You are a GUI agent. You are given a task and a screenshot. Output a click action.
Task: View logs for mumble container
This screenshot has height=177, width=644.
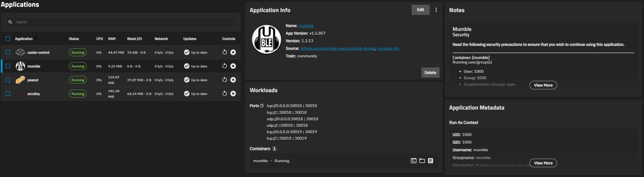431,161
